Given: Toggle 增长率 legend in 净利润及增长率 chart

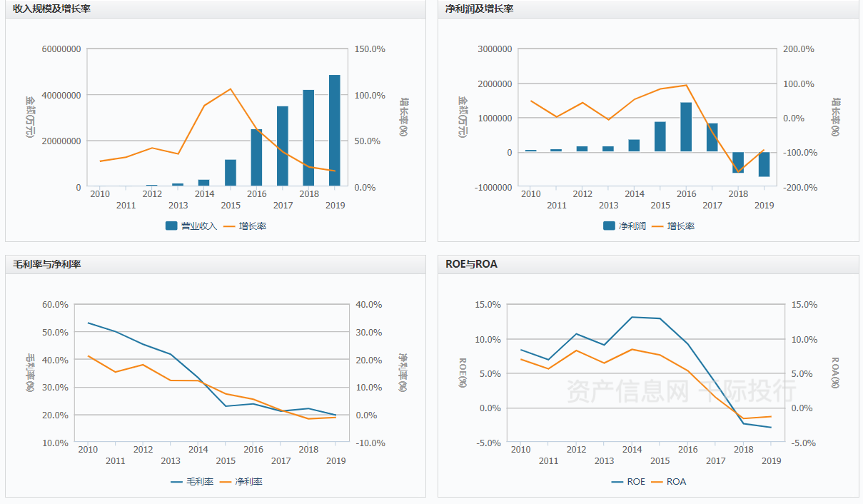Looking at the screenshot, I should click(673, 226).
